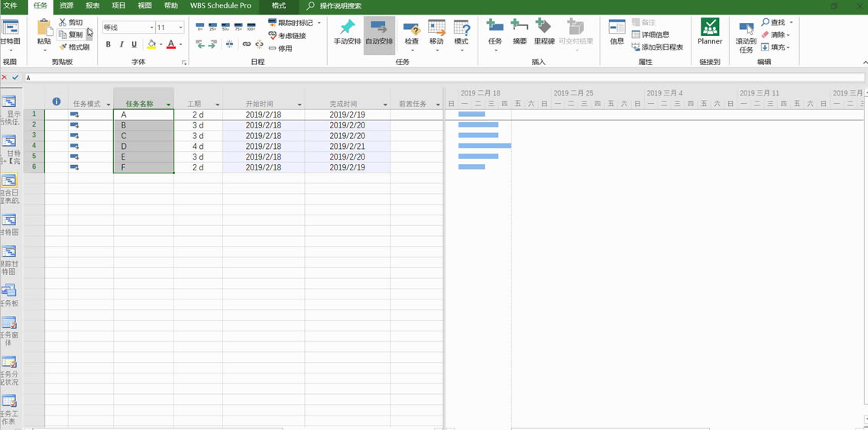The height and width of the screenshot is (430, 868).
Task: Click the red font color swatch
Action: (170, 45)
